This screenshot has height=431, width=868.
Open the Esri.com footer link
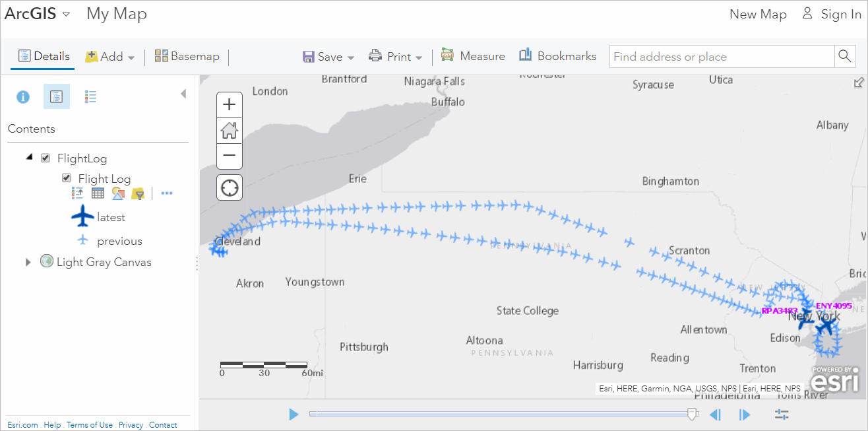tap(22, 425)
